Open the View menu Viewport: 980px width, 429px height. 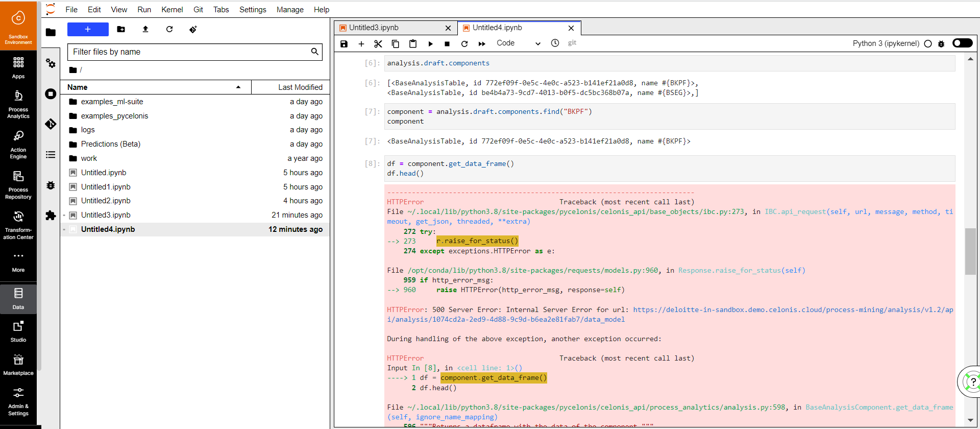119,10
